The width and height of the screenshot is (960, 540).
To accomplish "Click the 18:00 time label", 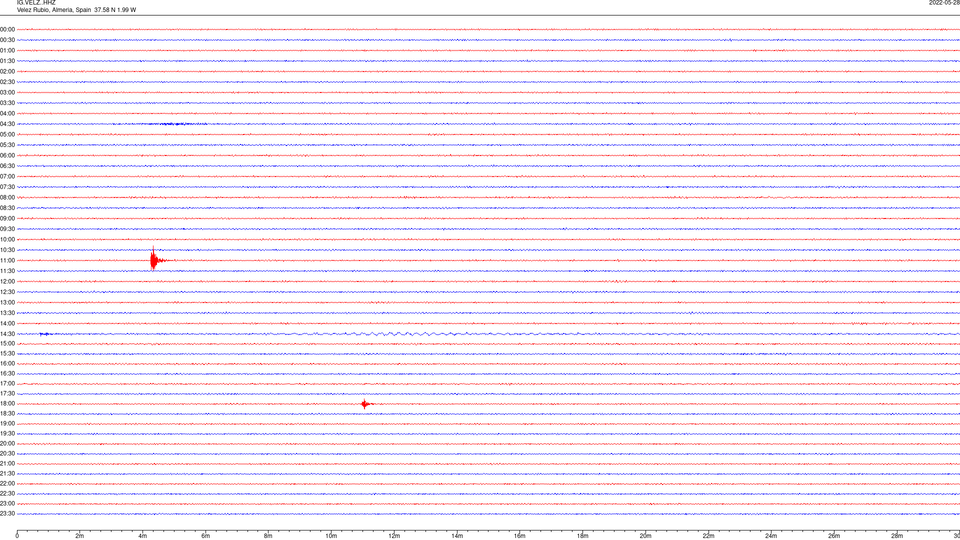I will (7, 403).
